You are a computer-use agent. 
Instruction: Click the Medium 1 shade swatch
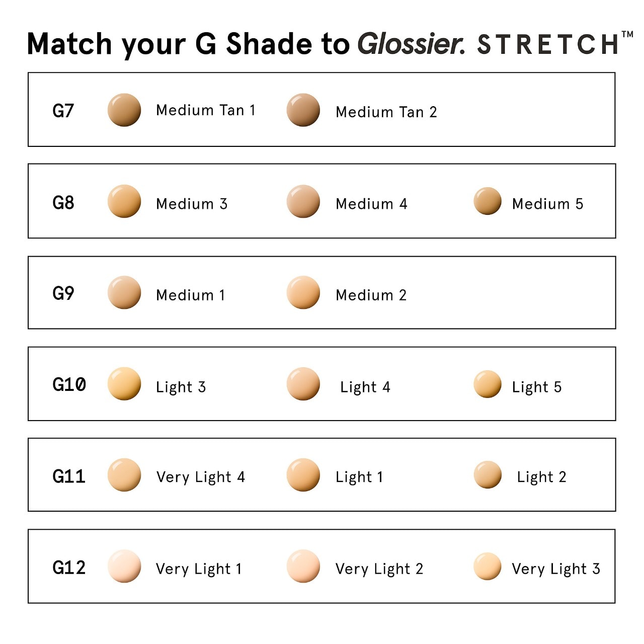[124, 292]
